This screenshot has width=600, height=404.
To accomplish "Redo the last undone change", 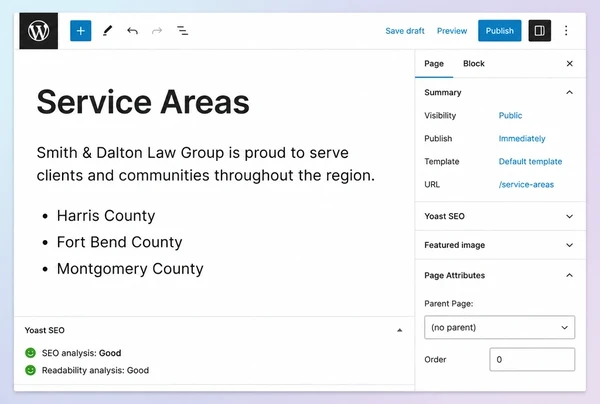I will point(157,31).
